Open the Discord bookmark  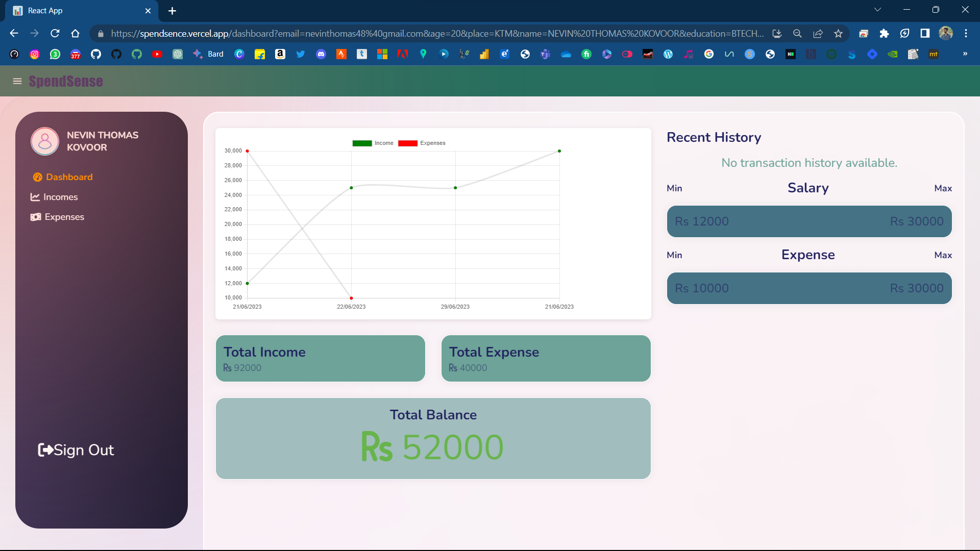click(321, 54)
